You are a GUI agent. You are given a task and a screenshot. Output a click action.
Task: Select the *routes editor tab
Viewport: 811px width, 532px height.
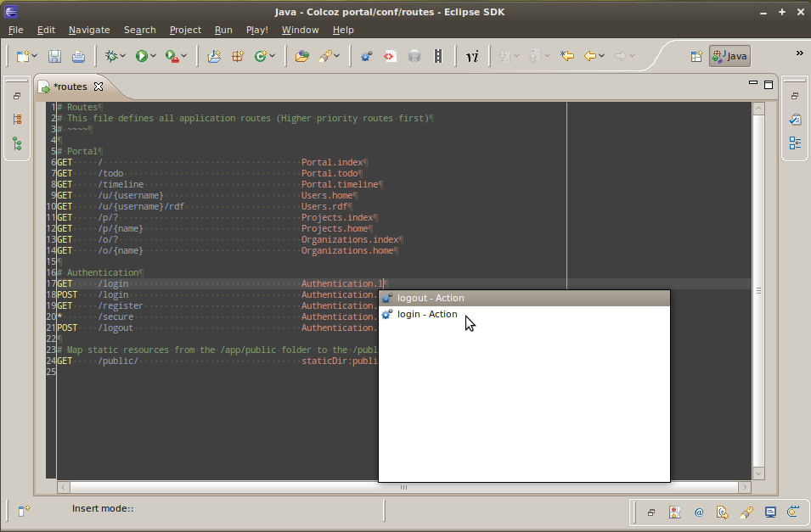[x=70, y=87]
